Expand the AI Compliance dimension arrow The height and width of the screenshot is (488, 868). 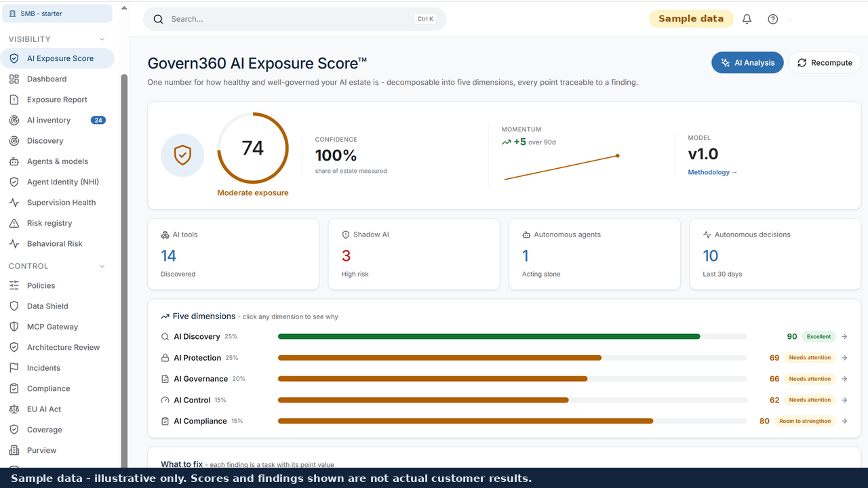pos(844,421)
